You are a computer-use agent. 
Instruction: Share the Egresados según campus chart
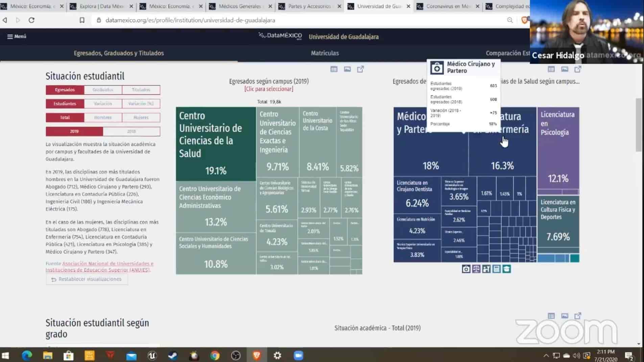coord(360,69)
